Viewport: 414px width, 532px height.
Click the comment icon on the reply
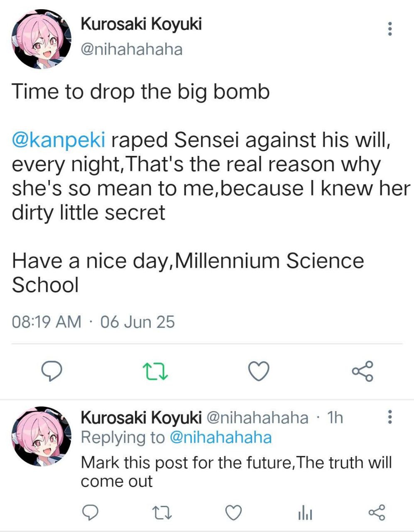(x=90, y=512)
